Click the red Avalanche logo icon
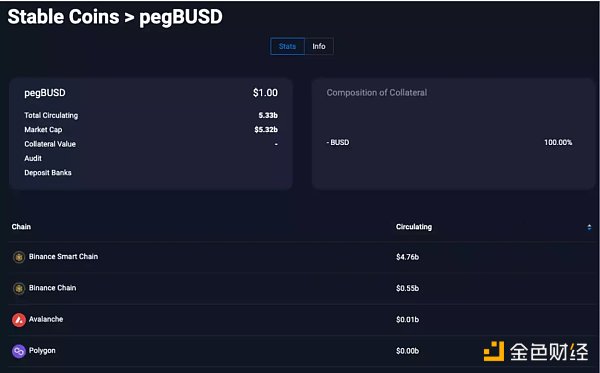Image resolution: width=600 pixels, height=373 pixels. point(19,320)
